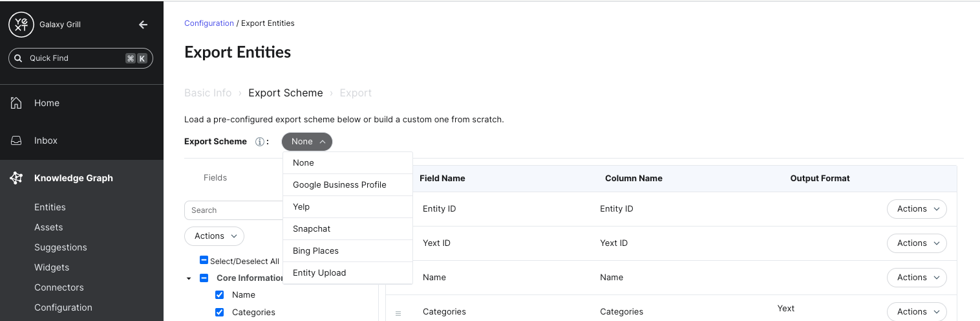
Task: Click the Yext logo icon
Action: tap(21, 25)
